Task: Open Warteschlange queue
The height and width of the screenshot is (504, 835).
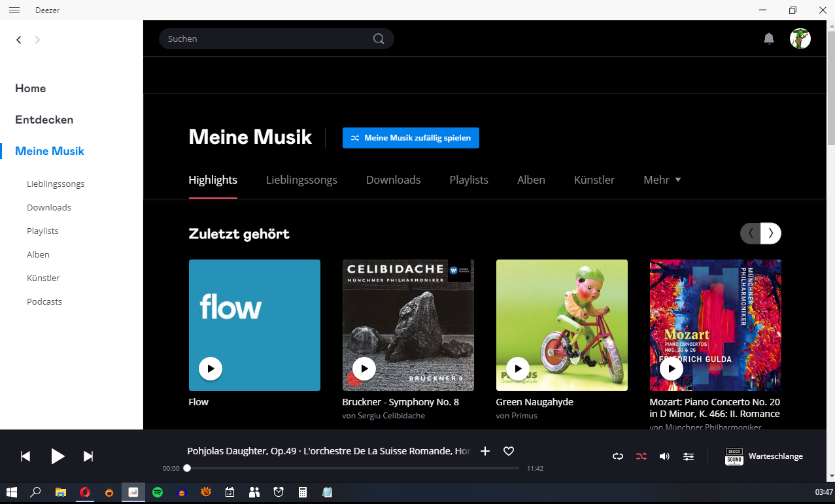Action: [x=775, y=456]
